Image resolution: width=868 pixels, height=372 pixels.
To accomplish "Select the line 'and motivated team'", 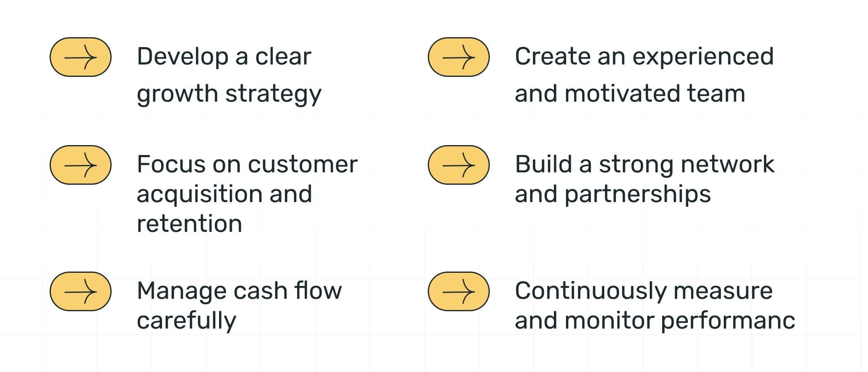I will [630, 94].
